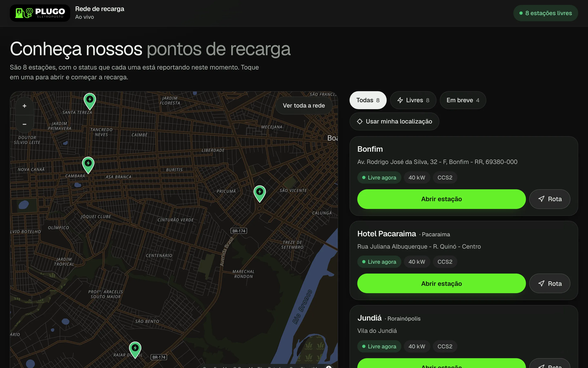This screenshot has width=588, height=368.
Task: Filter stations by Em breve tab
Action: point(463,100)
